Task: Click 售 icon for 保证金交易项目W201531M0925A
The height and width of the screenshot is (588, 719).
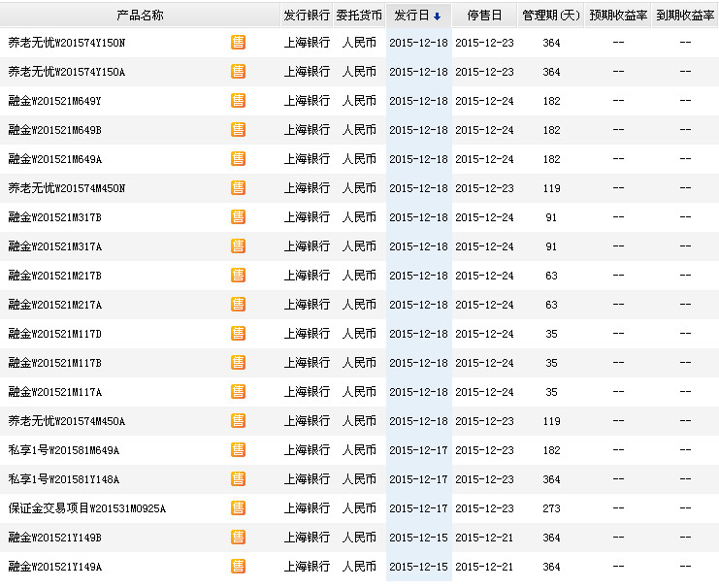Action: [238, 508]
